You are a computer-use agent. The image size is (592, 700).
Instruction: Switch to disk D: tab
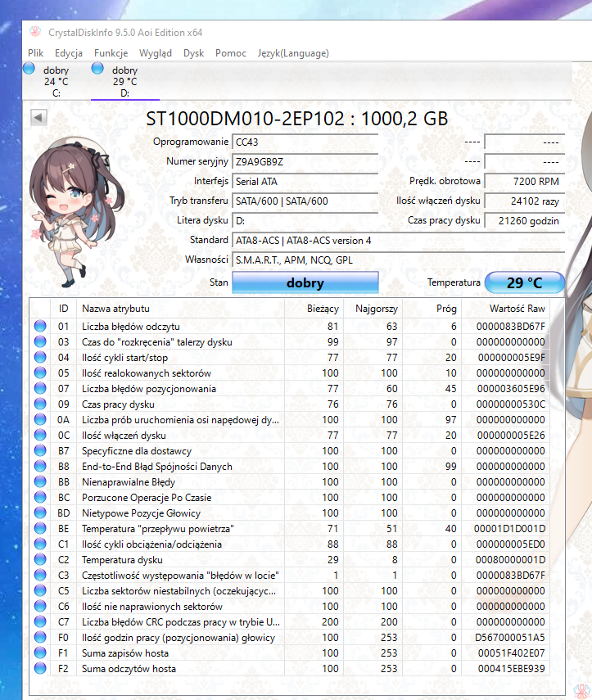pos(125,81)
